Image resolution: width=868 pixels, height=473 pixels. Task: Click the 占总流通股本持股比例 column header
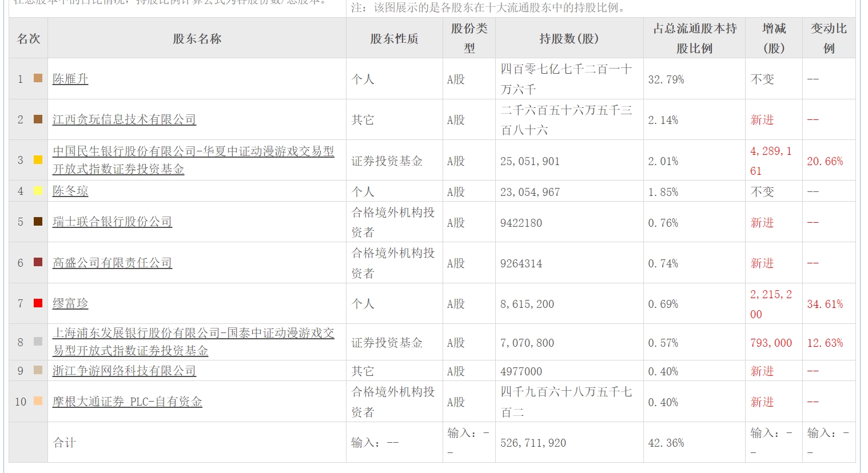(x=695, y=38)
